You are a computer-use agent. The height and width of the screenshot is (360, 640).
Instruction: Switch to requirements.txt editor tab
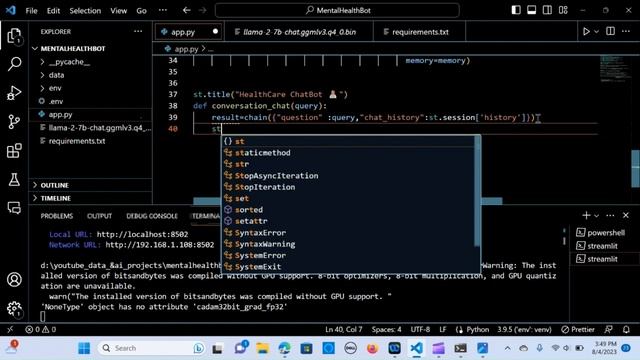pyautogui.click(x=420, y=32)
